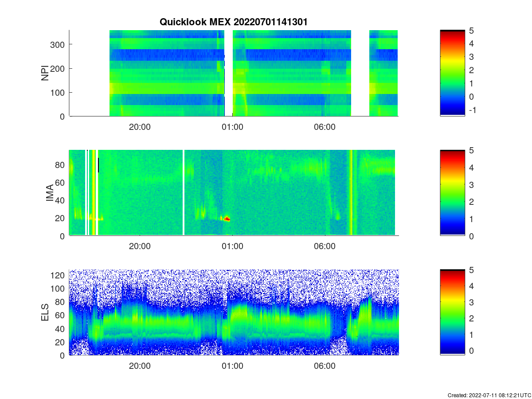Click the "20:00" time label under the IMA plot
The width and height of the screenshot is (532, 399).
140,246
